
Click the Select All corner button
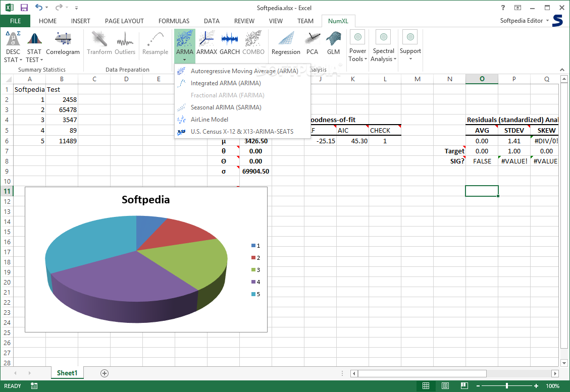click(7, 79)
